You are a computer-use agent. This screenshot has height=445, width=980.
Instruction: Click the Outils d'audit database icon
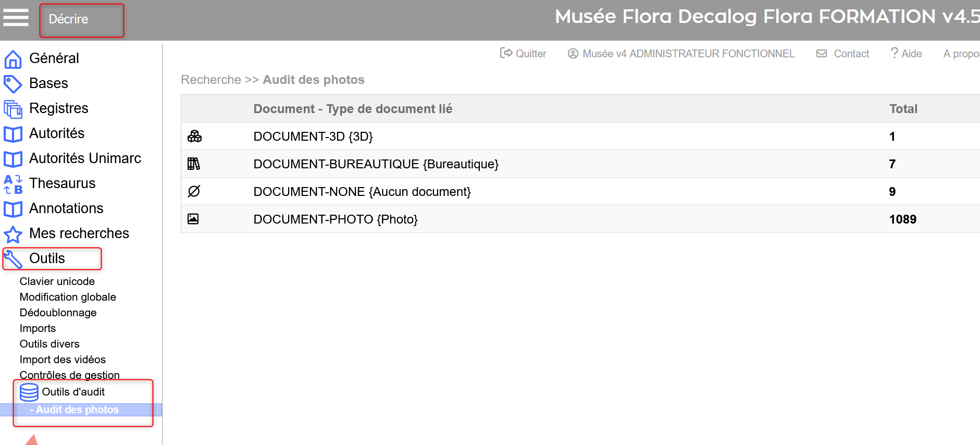(x=29, y=392)
